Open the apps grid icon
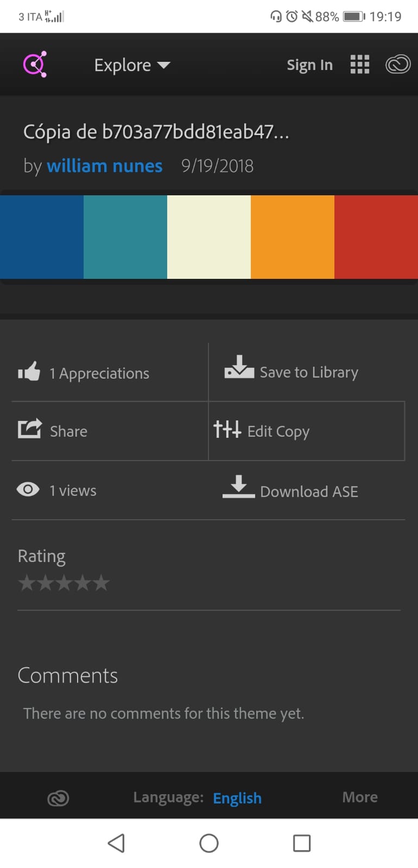Viewport: 418px width, 868px height. pos(360,65)
